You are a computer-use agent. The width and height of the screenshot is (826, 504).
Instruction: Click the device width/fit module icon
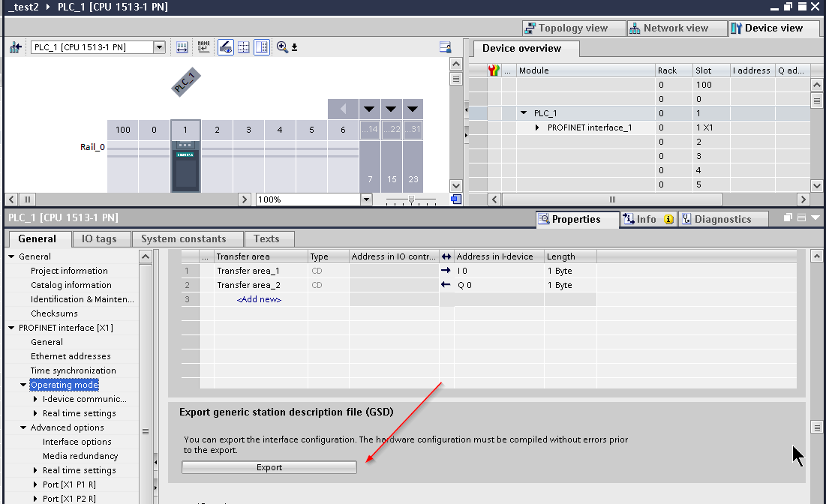pyautogui.click(x=182, y=47)
